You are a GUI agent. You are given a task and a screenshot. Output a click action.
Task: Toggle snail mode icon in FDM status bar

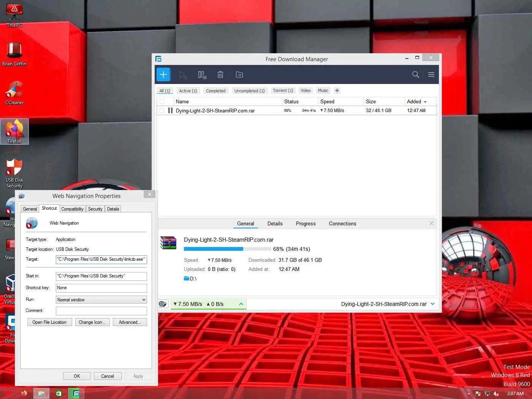[163, 304]
